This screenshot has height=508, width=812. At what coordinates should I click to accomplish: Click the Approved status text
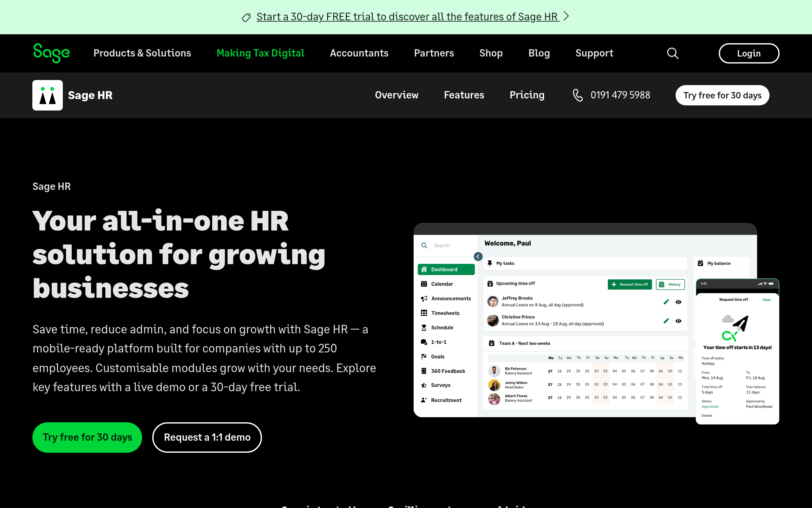(x=710, y=406)
